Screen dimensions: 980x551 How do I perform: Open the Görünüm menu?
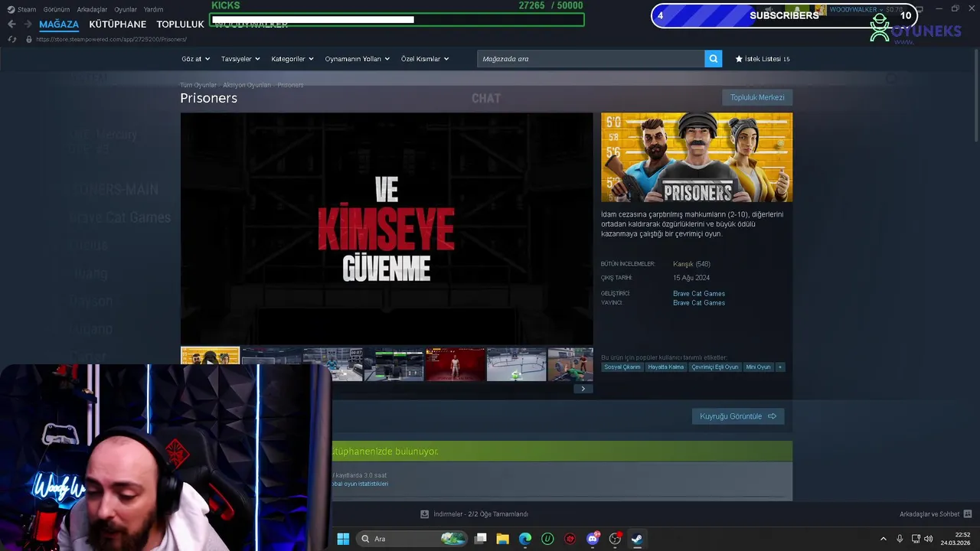coord(57,9)
